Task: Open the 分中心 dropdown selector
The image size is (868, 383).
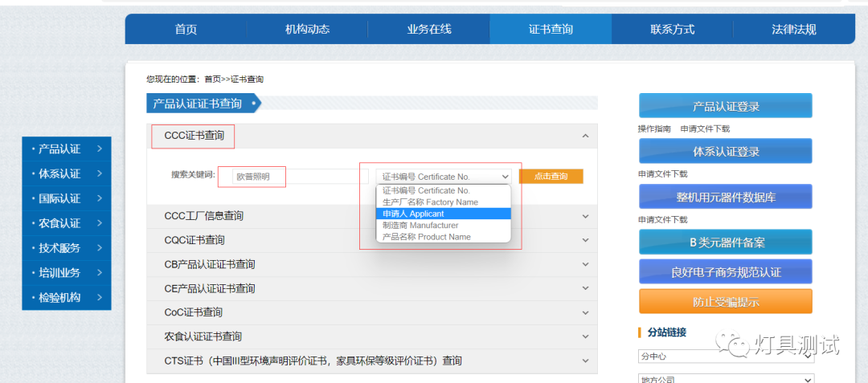Action: [725, 356]
